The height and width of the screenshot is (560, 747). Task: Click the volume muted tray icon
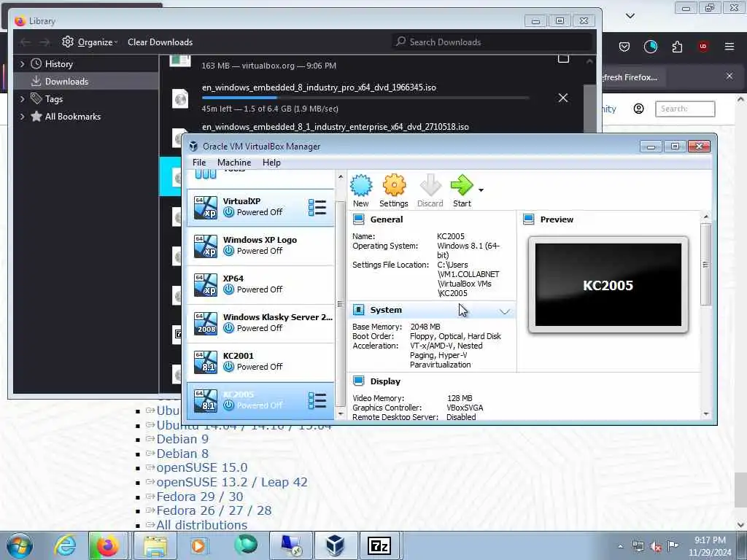click(656, 547)
